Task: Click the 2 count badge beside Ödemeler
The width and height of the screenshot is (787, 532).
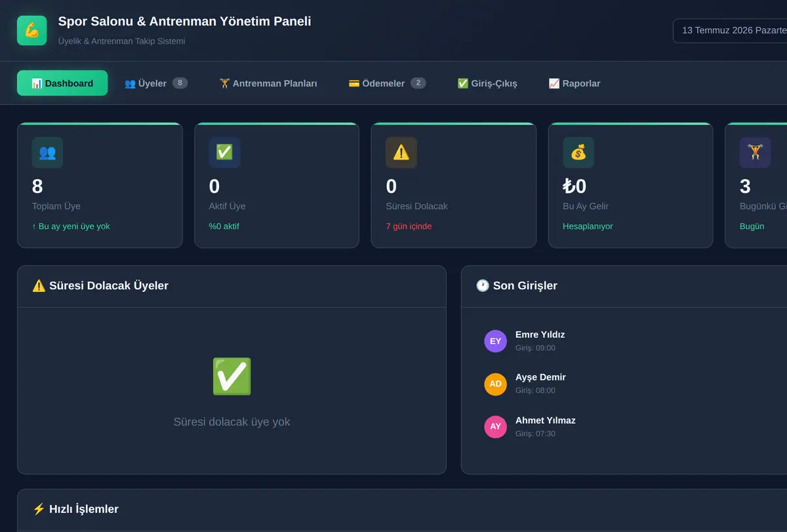Action: 418,83
